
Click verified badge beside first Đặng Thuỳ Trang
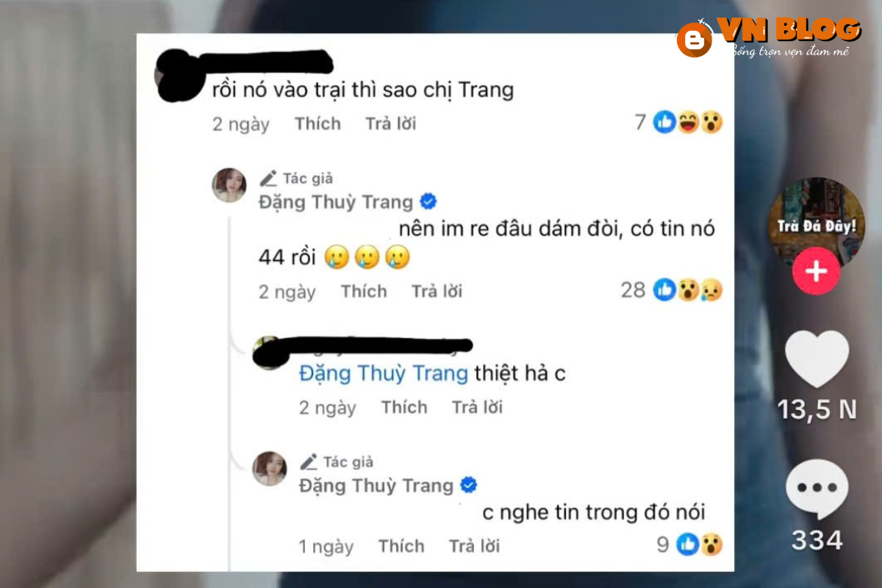[428, 202]
